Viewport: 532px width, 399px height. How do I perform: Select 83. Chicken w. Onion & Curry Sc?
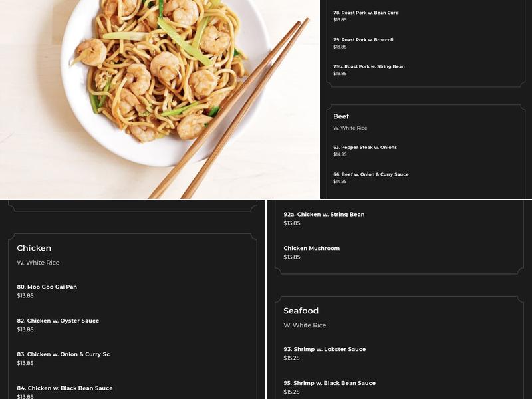point(63,354)
